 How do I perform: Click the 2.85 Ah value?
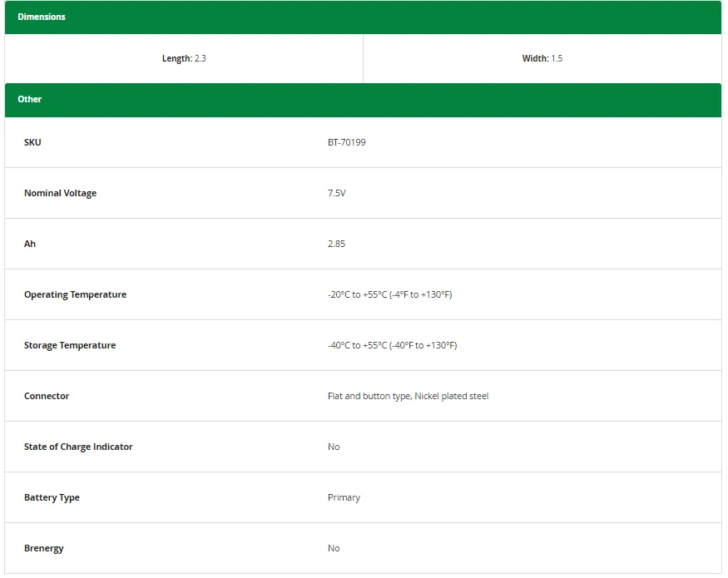[x=336, y=244]
